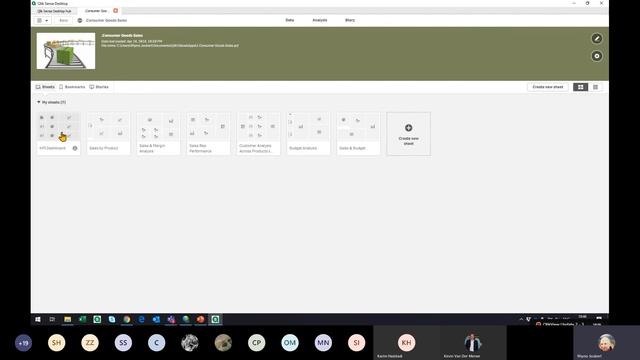
Task: Open Customer Analysis Across Products sheet
Action: (x=258, y=134)
